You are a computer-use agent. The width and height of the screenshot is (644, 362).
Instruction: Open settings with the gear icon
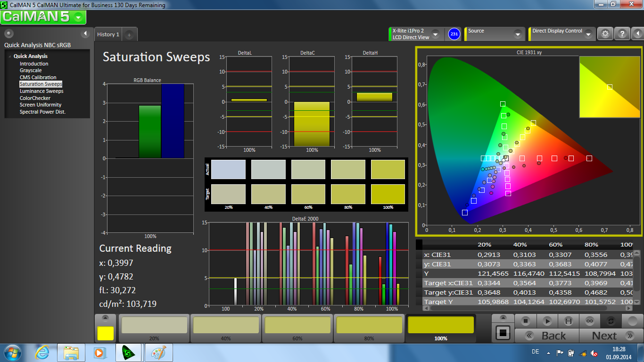[605, 34]
